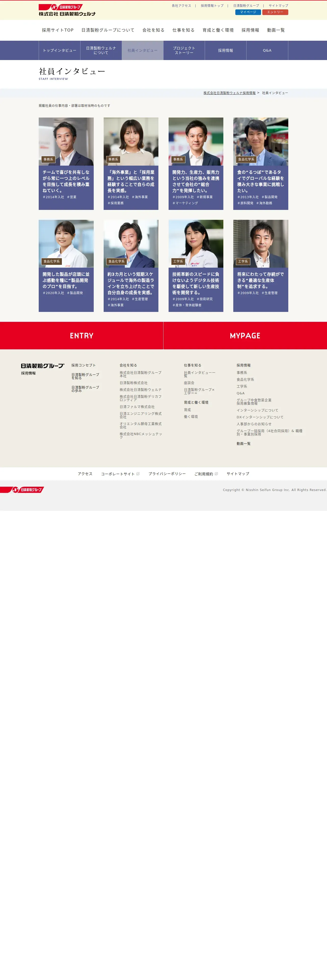
Task: Select 採用情報 in main navigation
Action: [x=250, y=30]
